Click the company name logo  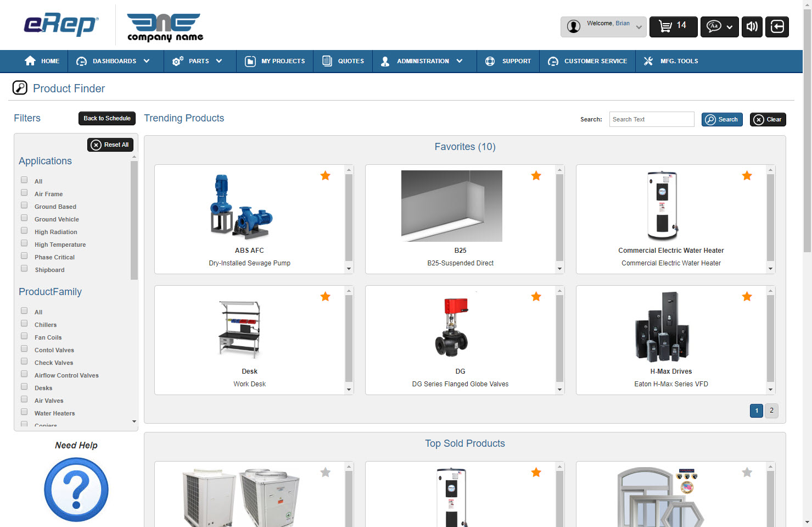click(x=165, y=27)
